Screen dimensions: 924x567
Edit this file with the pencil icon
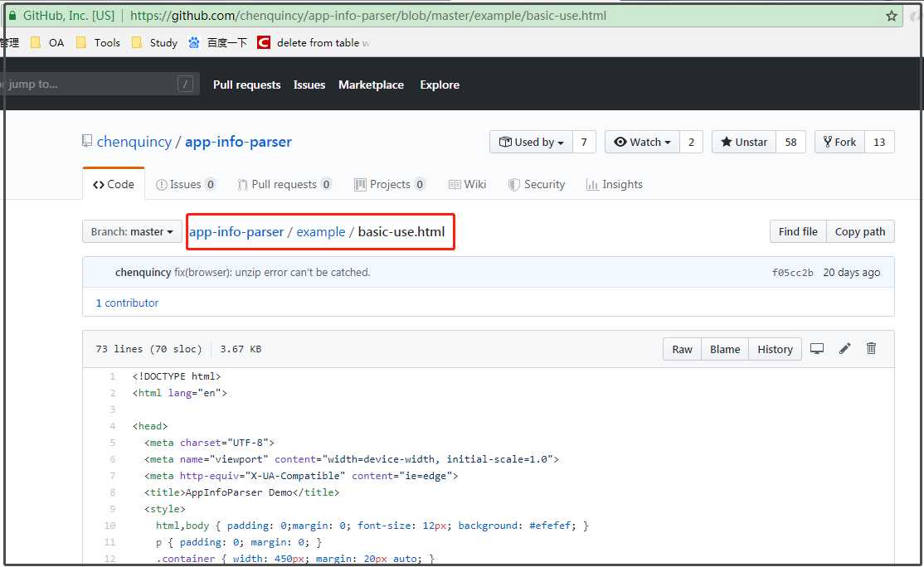(x=844, y=348)
